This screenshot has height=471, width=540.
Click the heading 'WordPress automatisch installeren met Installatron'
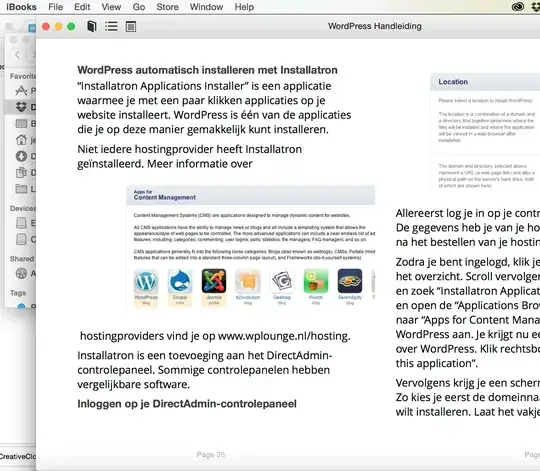[x=207, y=70]
